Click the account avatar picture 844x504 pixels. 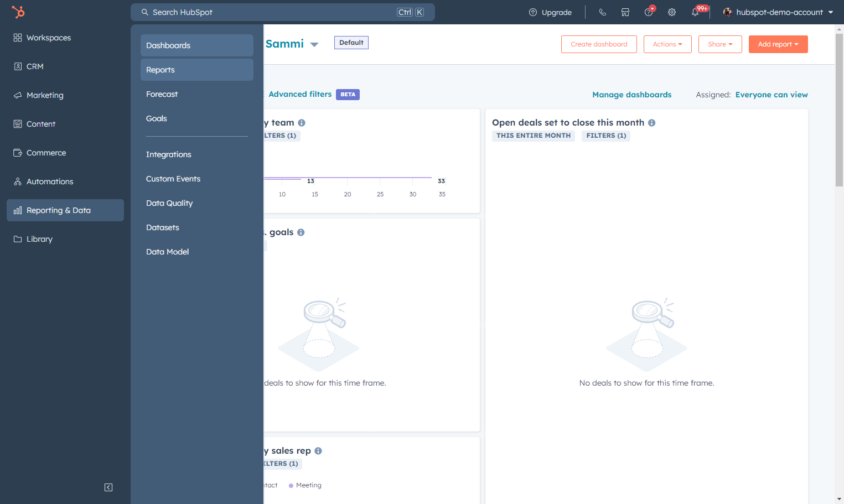(x=728, y=12)
